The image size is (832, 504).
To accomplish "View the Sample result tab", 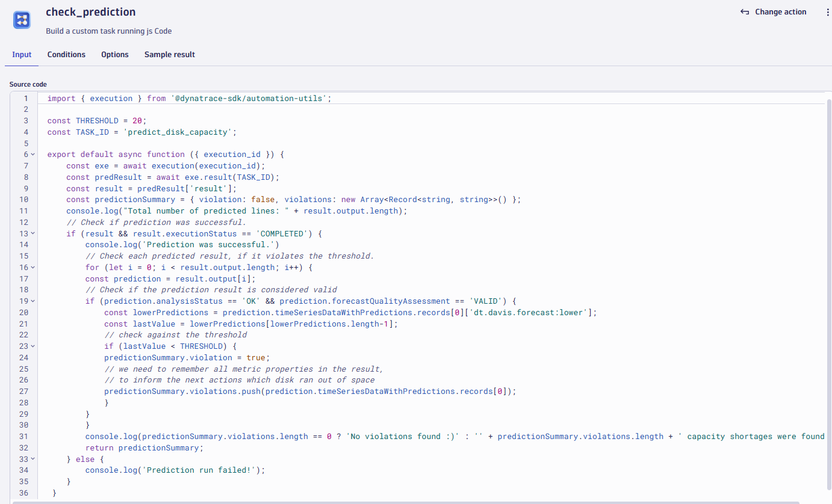I will [169, 55].
